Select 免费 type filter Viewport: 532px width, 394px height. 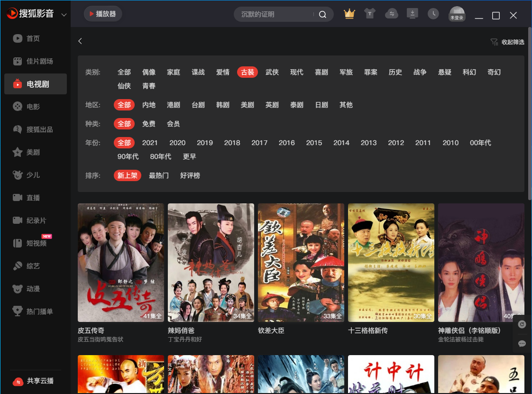click(x=148, y=124)
